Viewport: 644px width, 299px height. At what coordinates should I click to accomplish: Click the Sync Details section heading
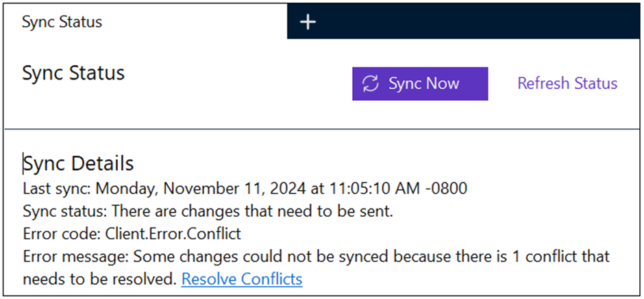click(x=79, y=164)
